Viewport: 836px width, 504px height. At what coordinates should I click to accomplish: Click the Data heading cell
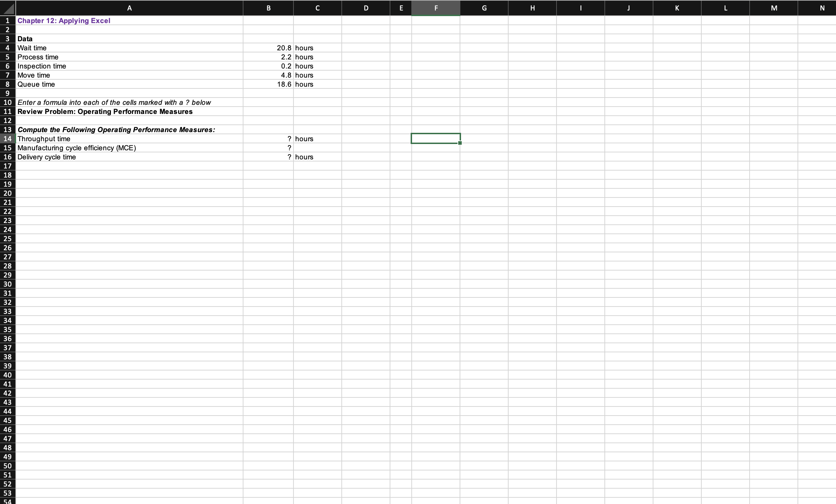pyautogui.click(x=25, y=39)
